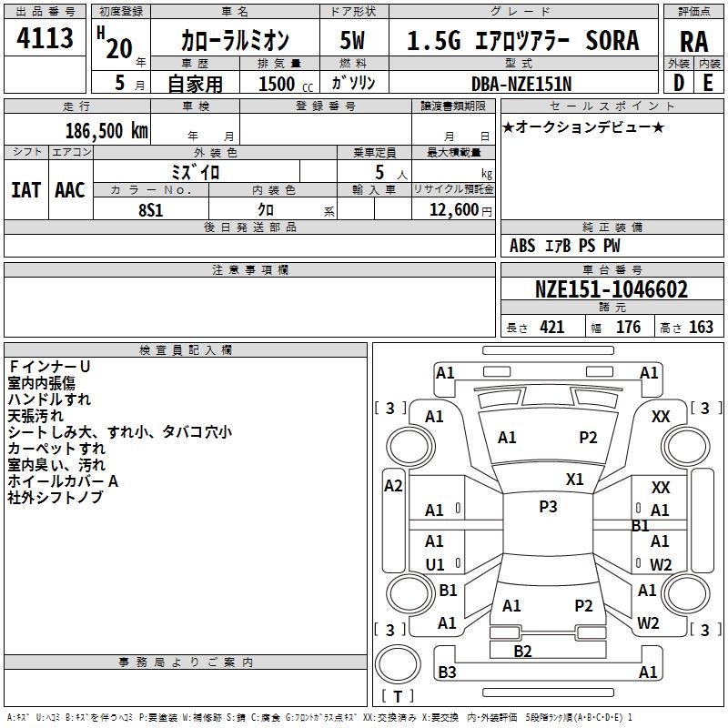Click air conditioner value AAC
The height and width of the screenshot is (728, 728).
(x=70, y=190)
